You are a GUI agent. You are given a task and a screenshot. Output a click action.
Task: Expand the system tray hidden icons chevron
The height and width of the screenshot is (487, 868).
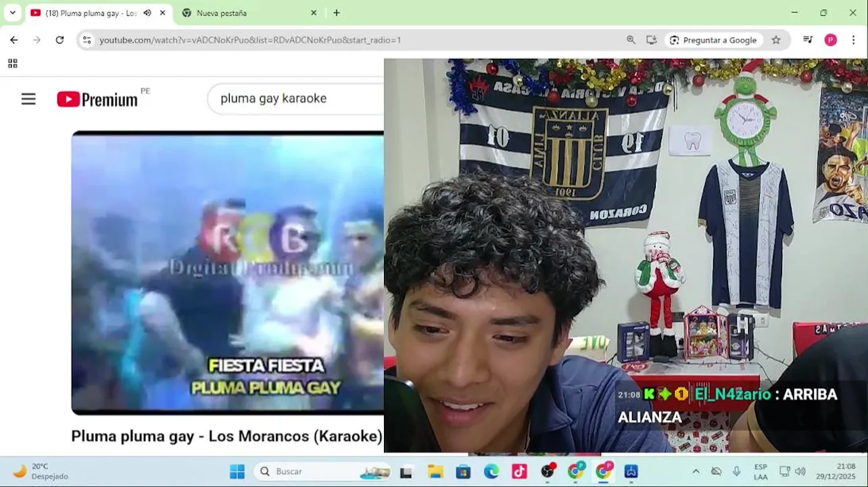click(696, 471)
